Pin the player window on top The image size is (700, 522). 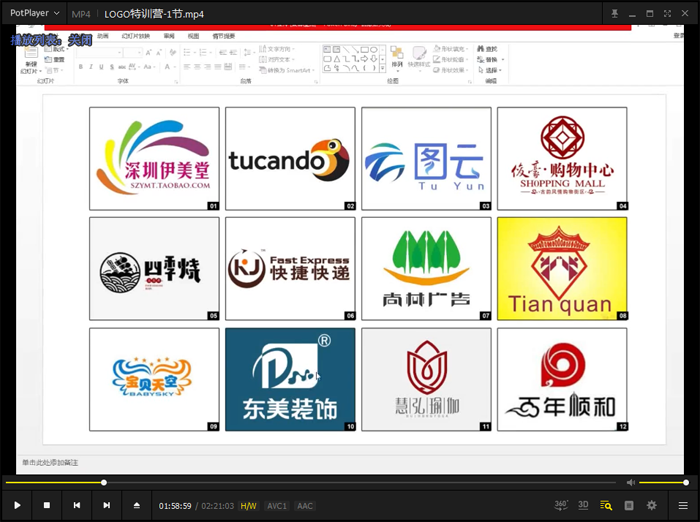pyautogui.click(x=613, y=14)
